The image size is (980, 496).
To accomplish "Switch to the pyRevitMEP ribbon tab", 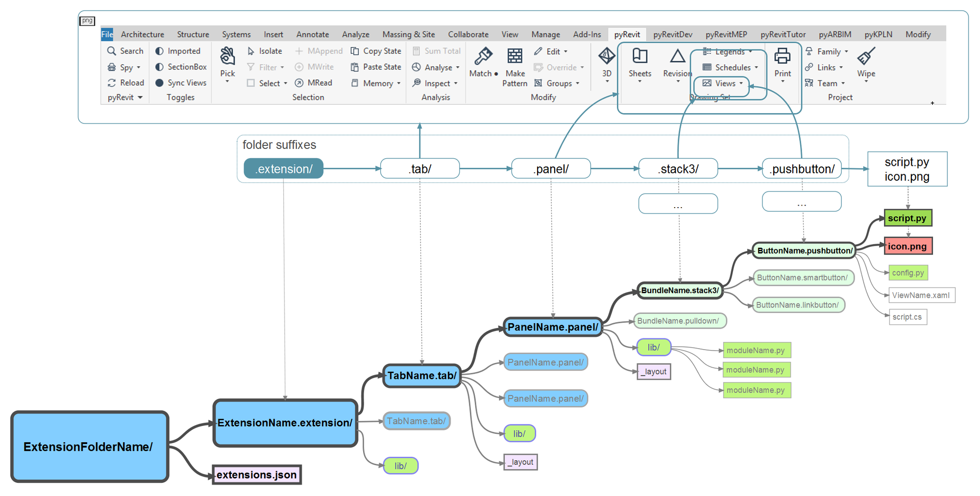I will pos(726,34).
